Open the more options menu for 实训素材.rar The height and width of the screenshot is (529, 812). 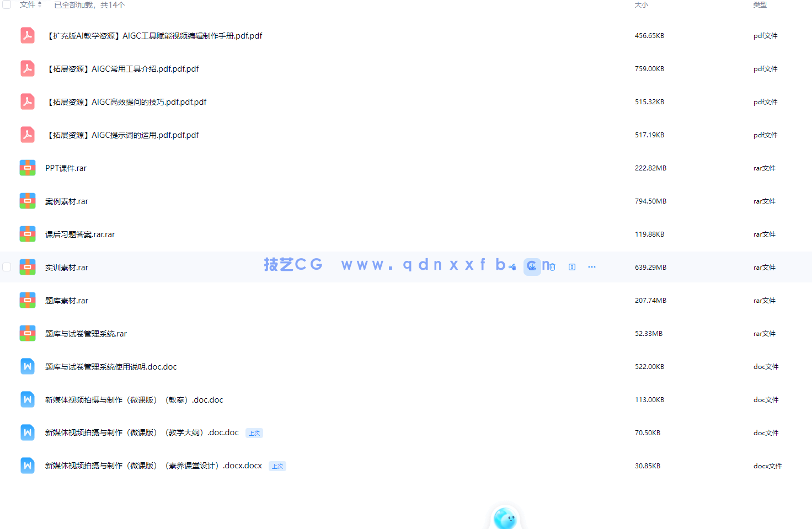pyautogui.click(x=592, y=266)
